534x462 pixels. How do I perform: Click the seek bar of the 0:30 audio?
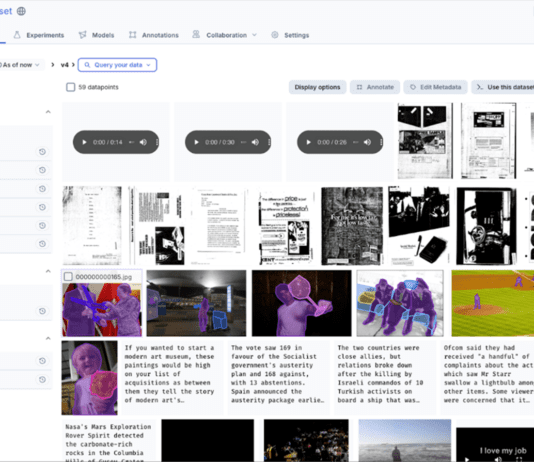(244, 142)
